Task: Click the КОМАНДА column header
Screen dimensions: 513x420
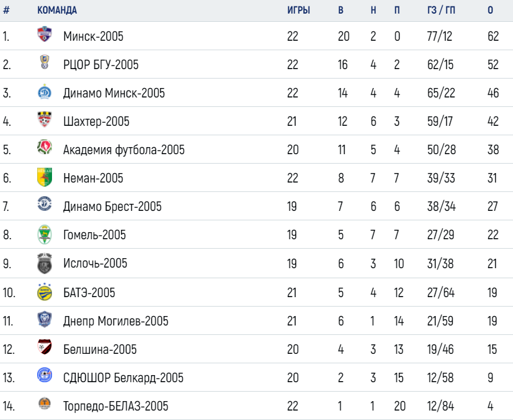Action: coord(57,10)
